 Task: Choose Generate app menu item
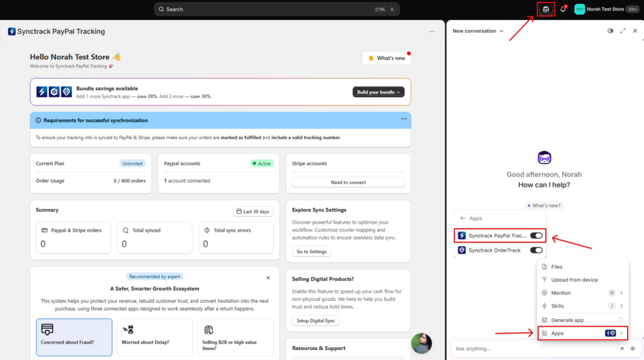tap(582, 320)
